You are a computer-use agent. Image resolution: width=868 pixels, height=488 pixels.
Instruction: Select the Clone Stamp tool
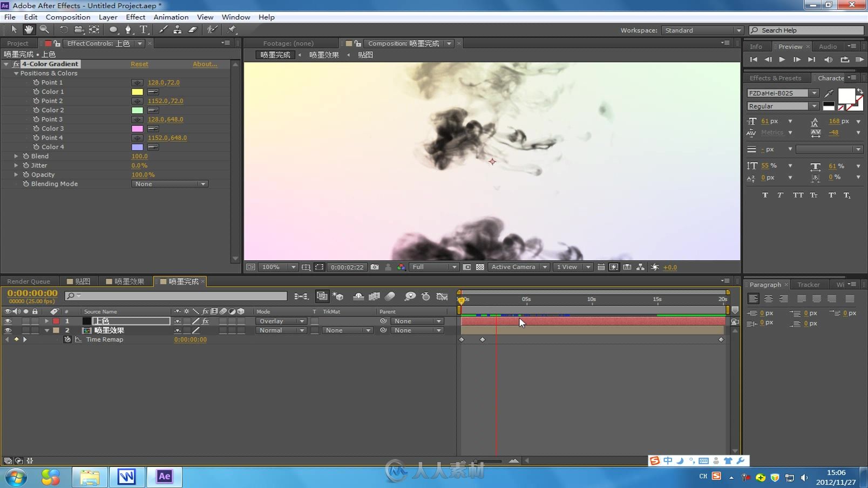coord(178,30)
